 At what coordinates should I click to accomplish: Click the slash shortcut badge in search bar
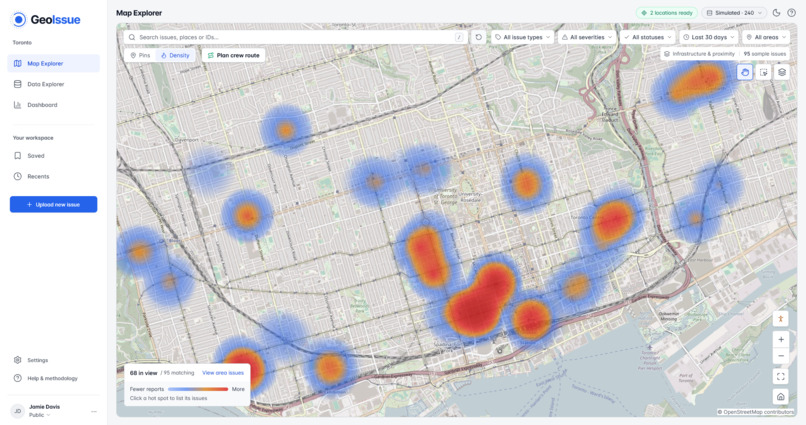(459, 37)
